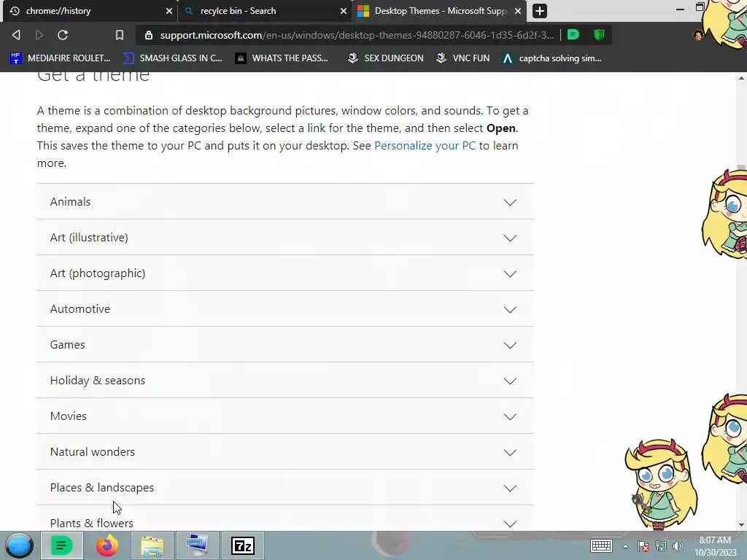This screenshot has height=560, width=747.
Task: Open WHATS THE PASS... bookmark
Action: pyautogui.click(x=282, y=58)
